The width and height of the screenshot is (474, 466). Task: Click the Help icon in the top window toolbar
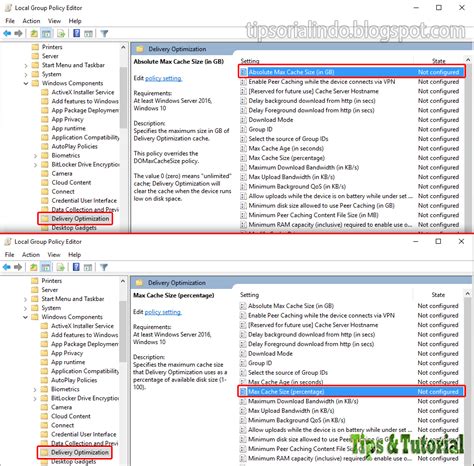tap(77, 33)
